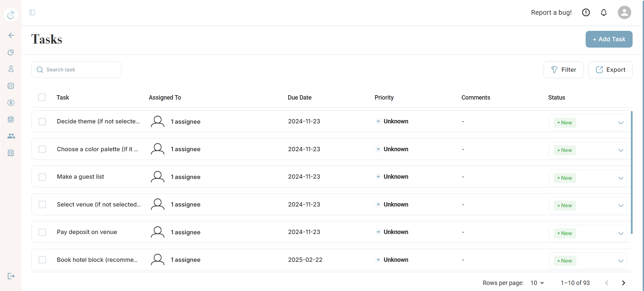Open the user profile avatar

tap(625, 12)
